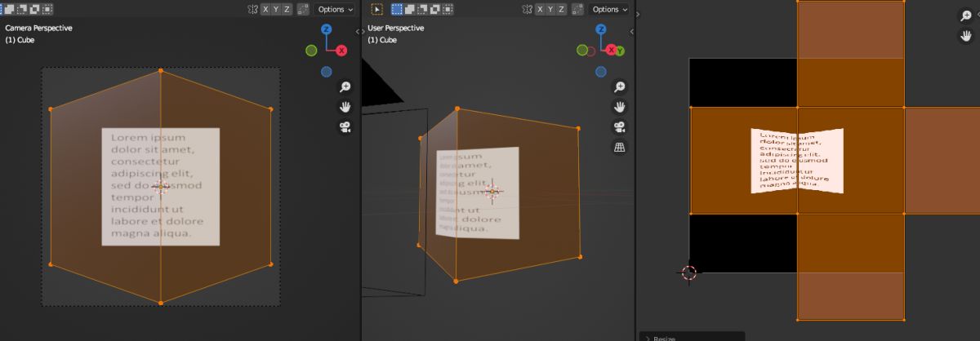The height and width of the screenshot is (341, 980).
Task: Toggle auto merge icon in User Perspective header
Action: pyautogui.click(x=578, y=10)
